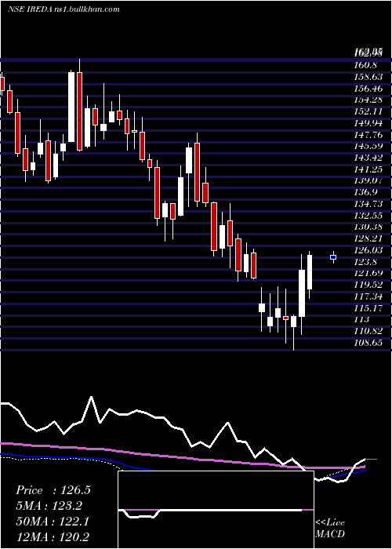Pick the 145.59 price label
The width and height of the screenshot is (392, 549).
click(x=368, y=146)
